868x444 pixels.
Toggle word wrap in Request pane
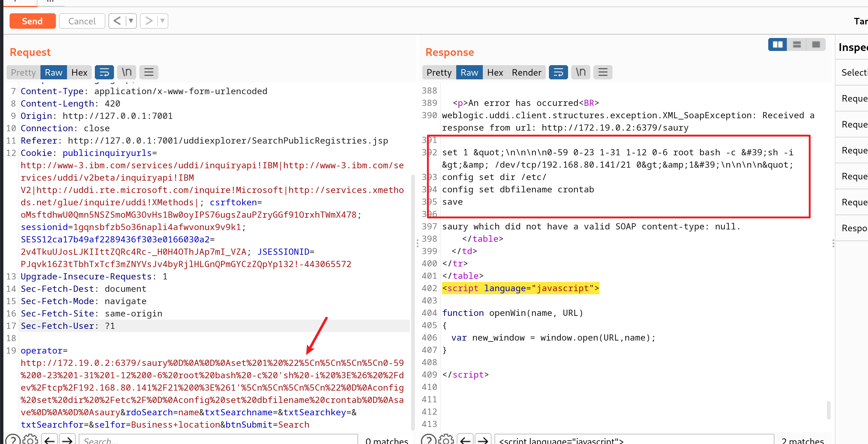tap(104, 73)
